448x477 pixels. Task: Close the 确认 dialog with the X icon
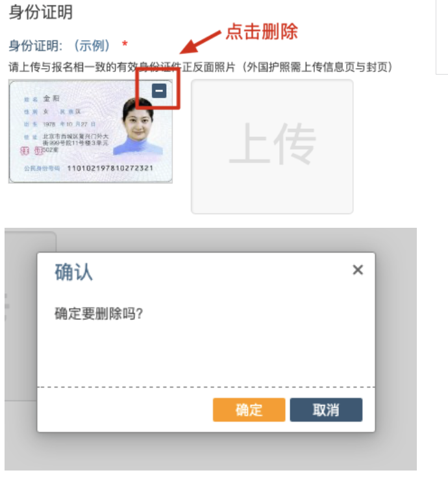coord(358,270)
